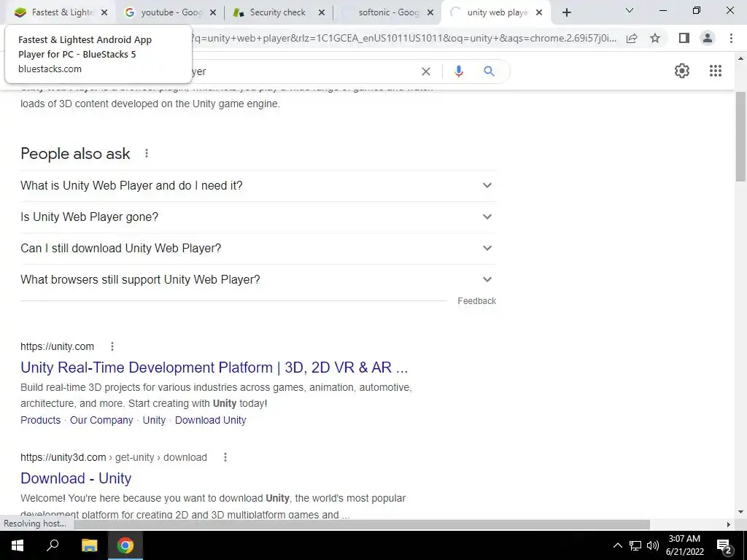Click the scroll right arrow
The image size is (747, 560).
[729, 524]
